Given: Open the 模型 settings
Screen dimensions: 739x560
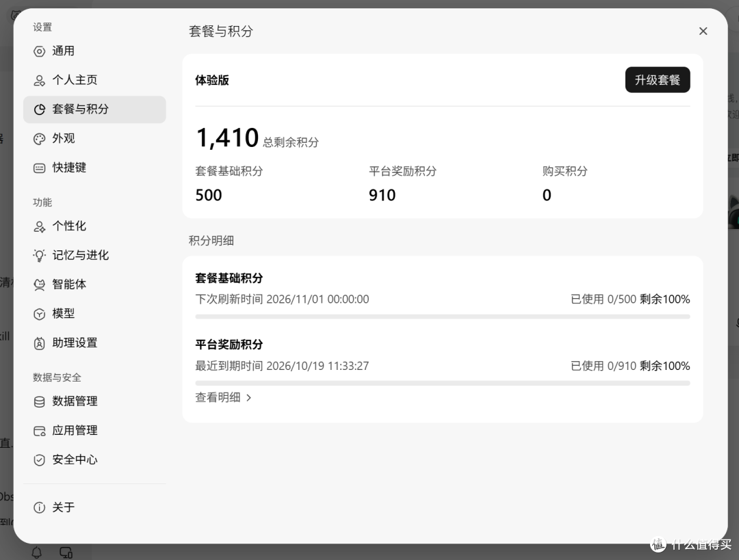Looking at the screenshot, I should (x=94, y=314).
